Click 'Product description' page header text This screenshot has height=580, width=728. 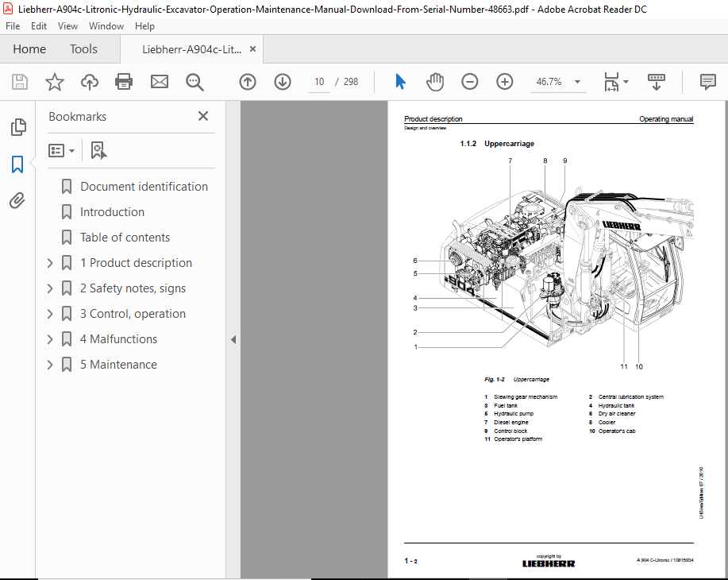pos(433,119)
